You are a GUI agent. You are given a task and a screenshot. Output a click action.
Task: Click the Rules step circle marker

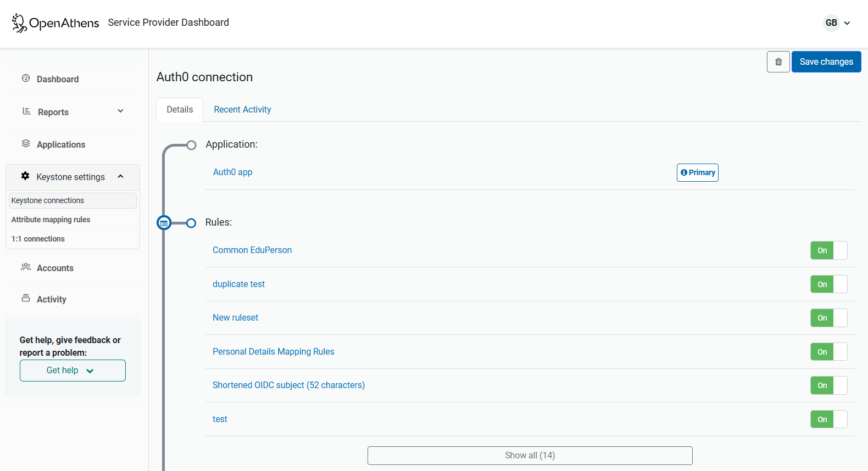[x=191, y=223]
